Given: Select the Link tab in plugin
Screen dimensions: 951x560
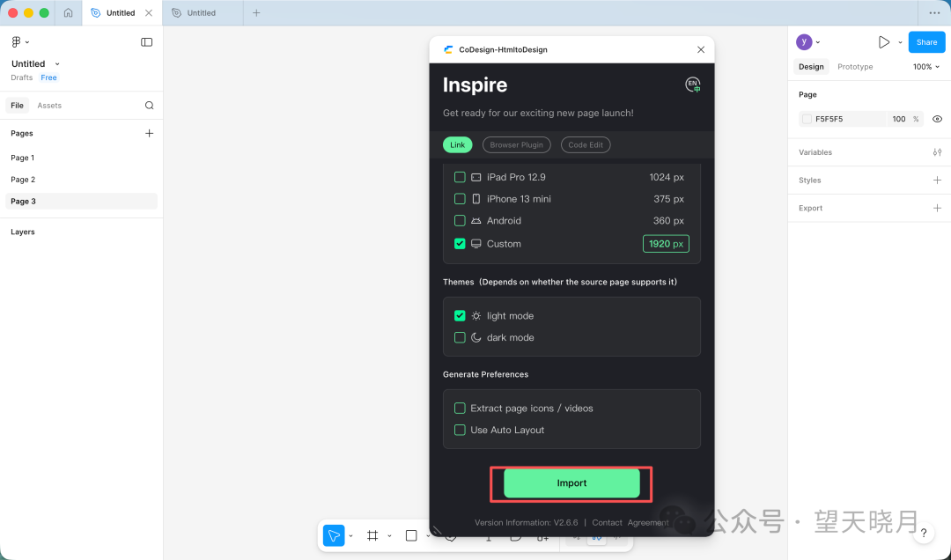Looking at the screenshot, I should pyautogui.click(x=457, y=145).
